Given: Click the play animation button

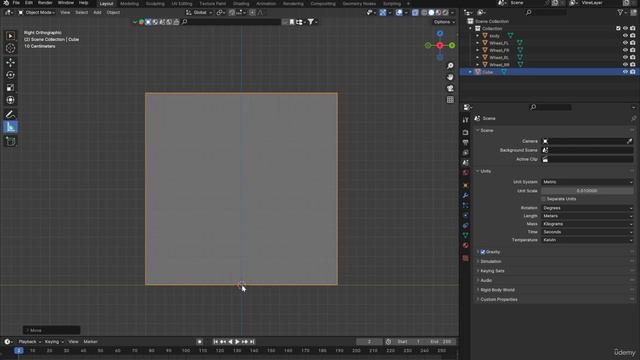Looking at the screenshot, I should click(x=237, y=342).
